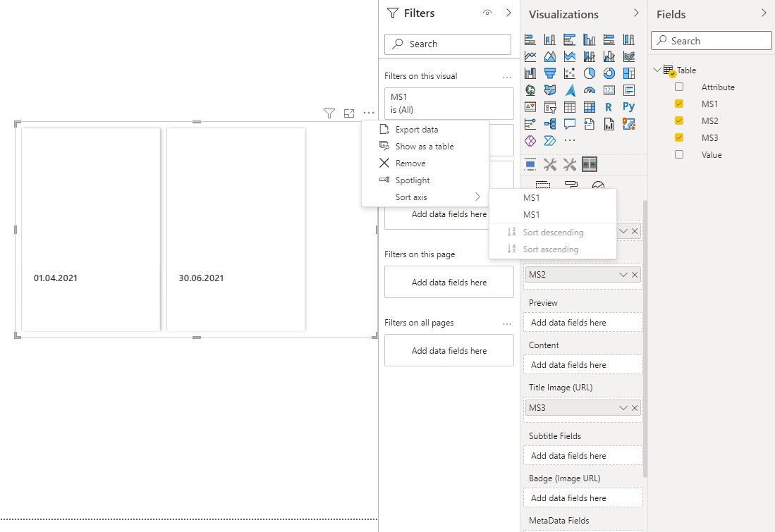Viewport: 775px width, 532px height.
Task: Open ellipsis for Filters on all pages
Action: (x=506, y=324)
